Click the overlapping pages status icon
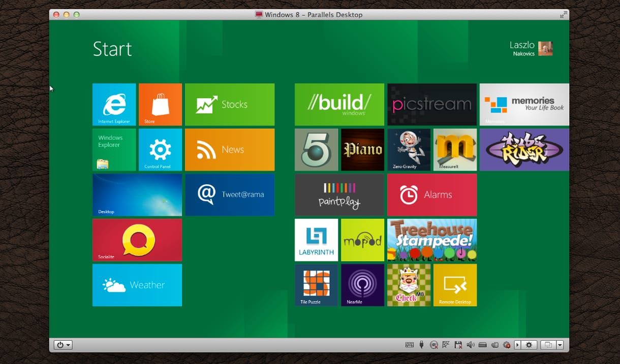 click(494, 345)
